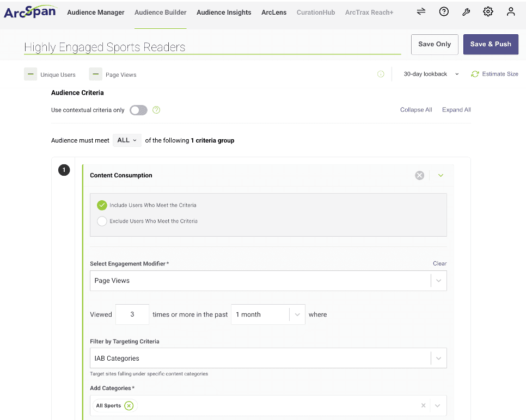Image resolution: width=526 pixels, height=420 pixels.
Task: Switch to the Audience Insights tab
Action: click(x=224, y=13)
